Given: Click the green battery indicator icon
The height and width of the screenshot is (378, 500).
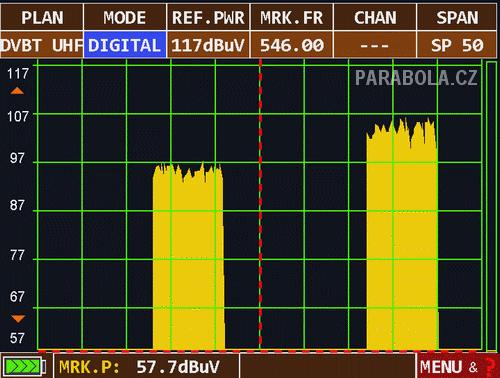Looking at the screenshot, I should (24, 366).
